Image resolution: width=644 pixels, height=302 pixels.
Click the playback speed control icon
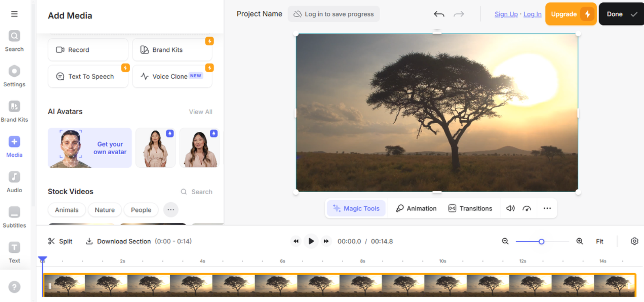[527, 208]
